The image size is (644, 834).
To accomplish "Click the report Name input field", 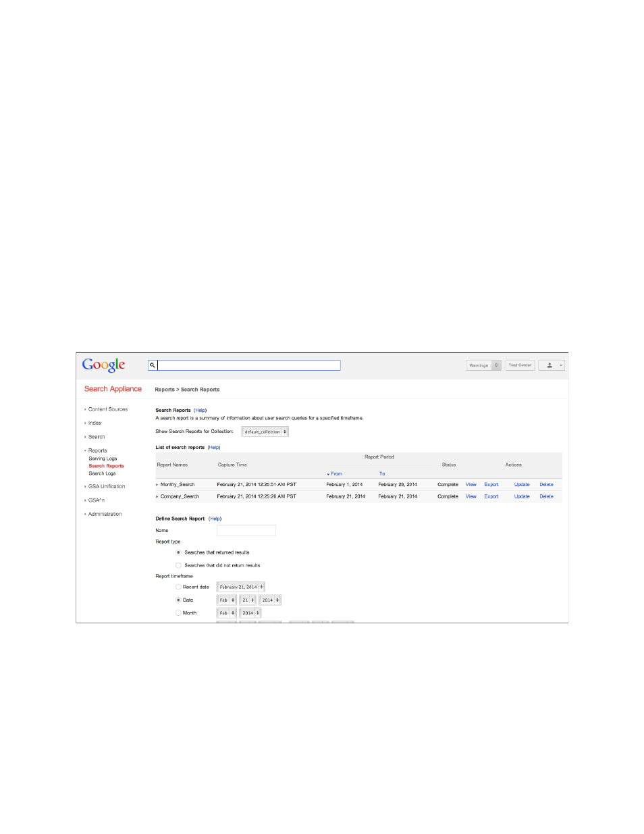I will tap(246, 531).
